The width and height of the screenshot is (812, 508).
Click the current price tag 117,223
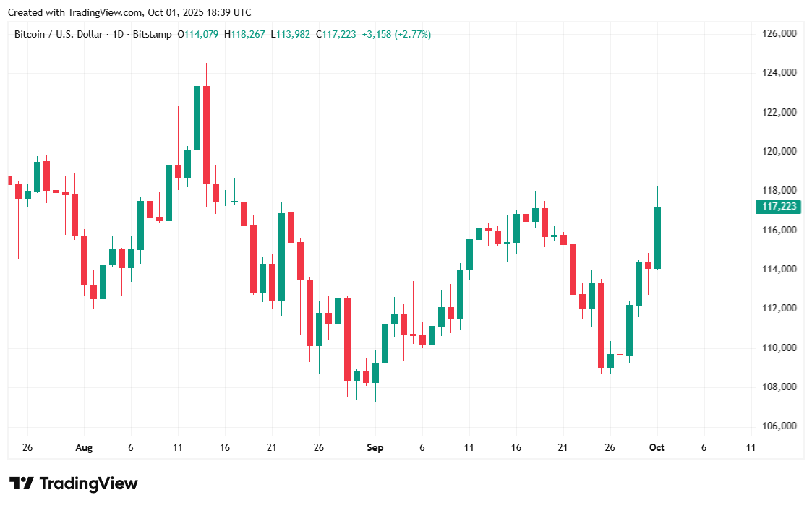coord(779,207)
